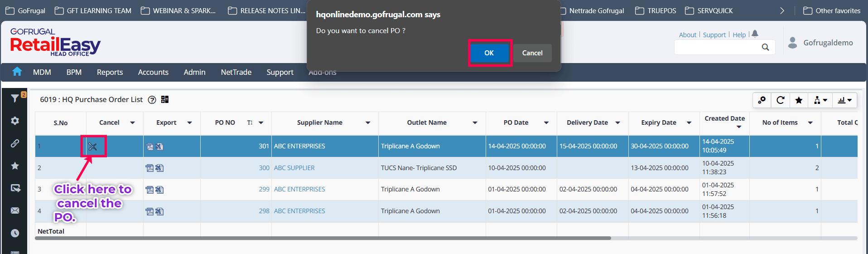Open the PO Date column filter arrow
The height and width of the screenshot is (254, 868).
(x=546, y=123)
